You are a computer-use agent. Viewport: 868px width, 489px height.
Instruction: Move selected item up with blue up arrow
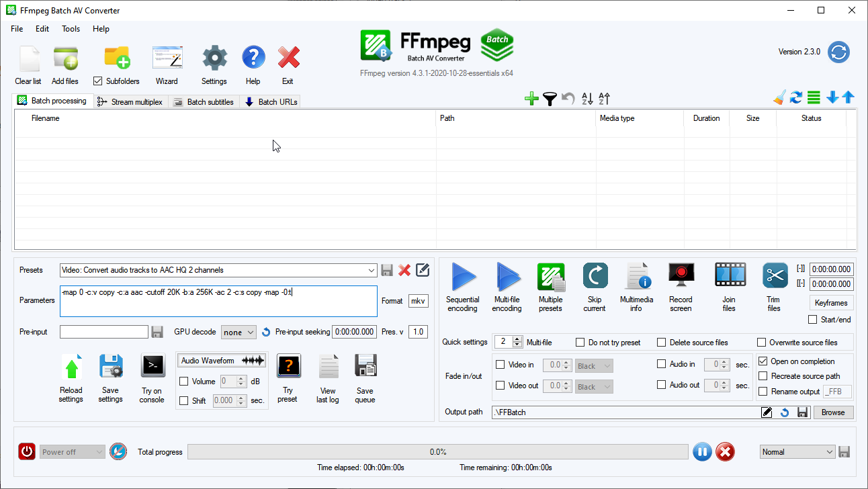pos(848,97)
